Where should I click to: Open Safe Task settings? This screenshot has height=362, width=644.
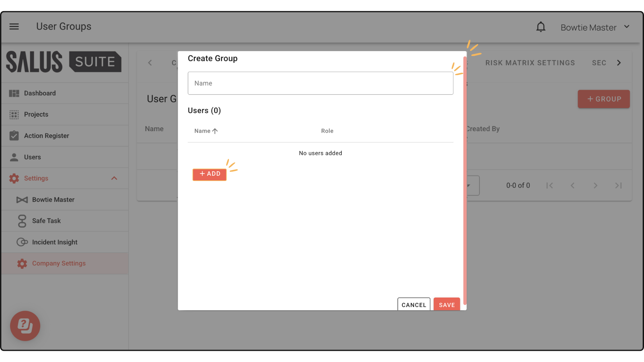tap(46, 221)
